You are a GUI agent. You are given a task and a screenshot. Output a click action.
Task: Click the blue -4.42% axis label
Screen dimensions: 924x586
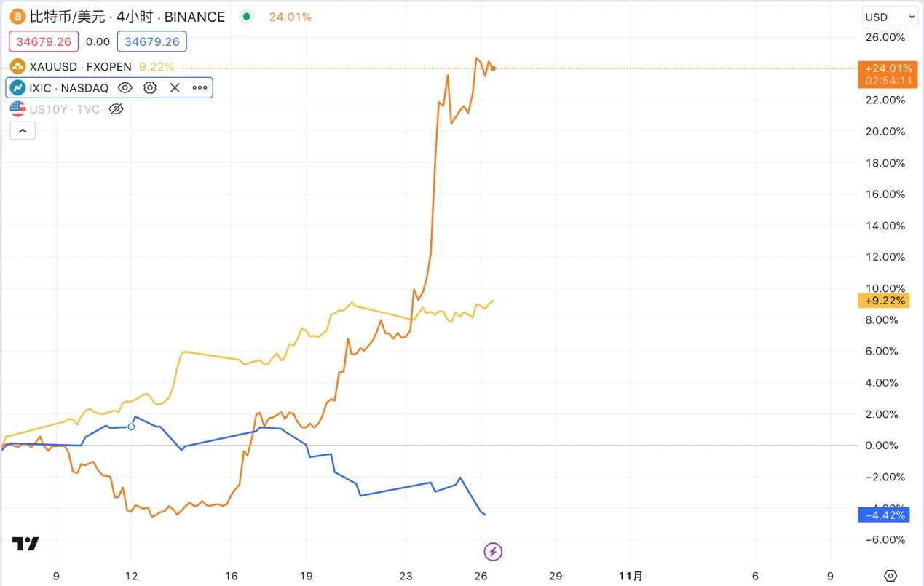[884, 515]
